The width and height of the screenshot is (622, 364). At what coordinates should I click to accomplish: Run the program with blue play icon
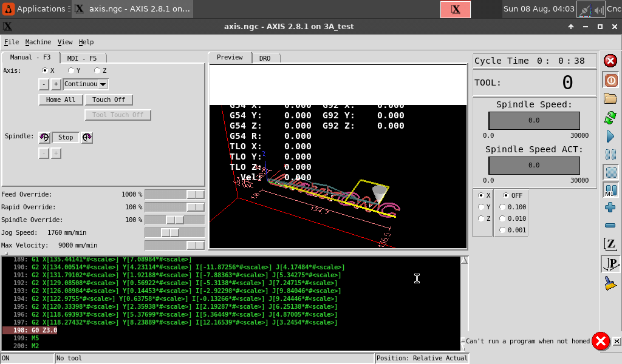[610, 136]
